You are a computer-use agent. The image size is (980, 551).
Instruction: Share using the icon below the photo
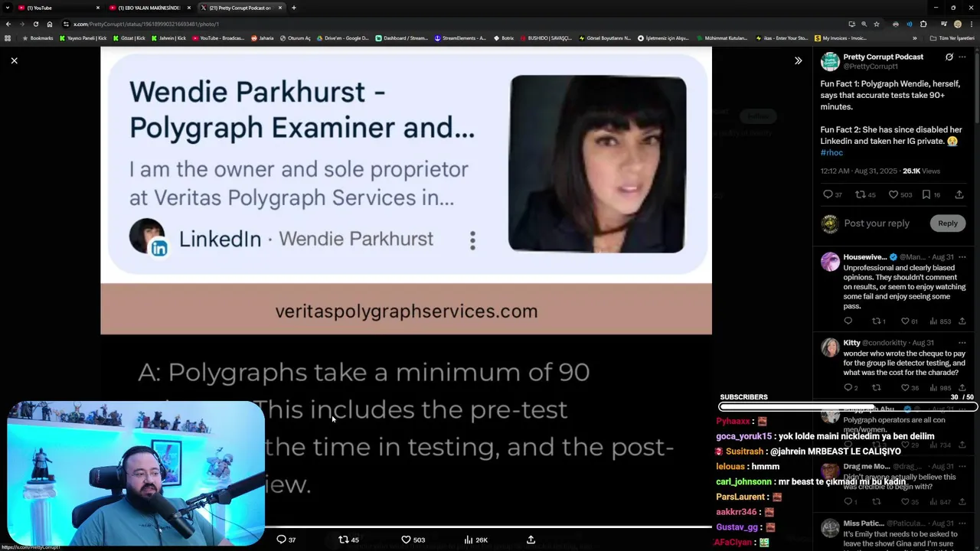[531, 540]
